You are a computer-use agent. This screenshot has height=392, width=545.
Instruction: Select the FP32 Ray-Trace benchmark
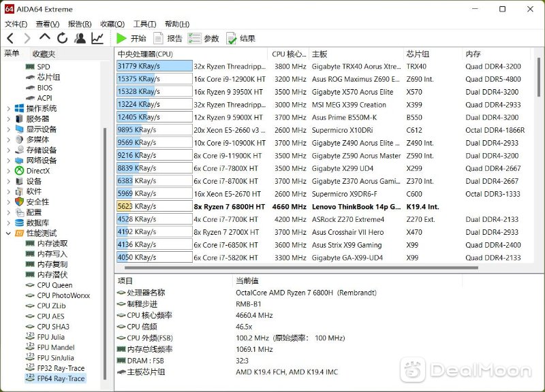coord(61,368)
